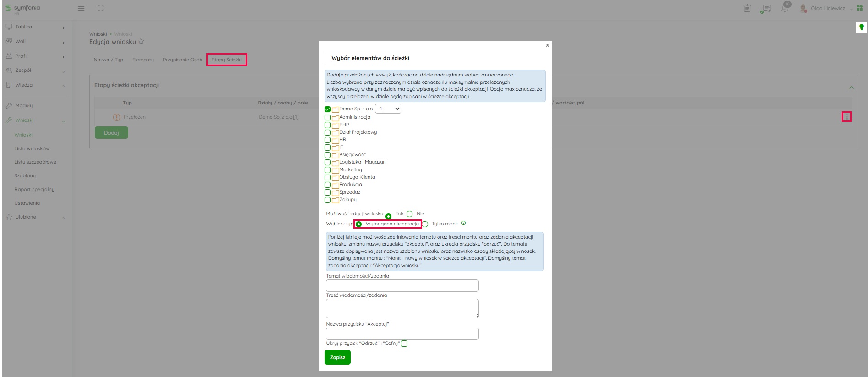Open the messages chat icon in header
The image size is (868, 377).
tap(765, 9)
